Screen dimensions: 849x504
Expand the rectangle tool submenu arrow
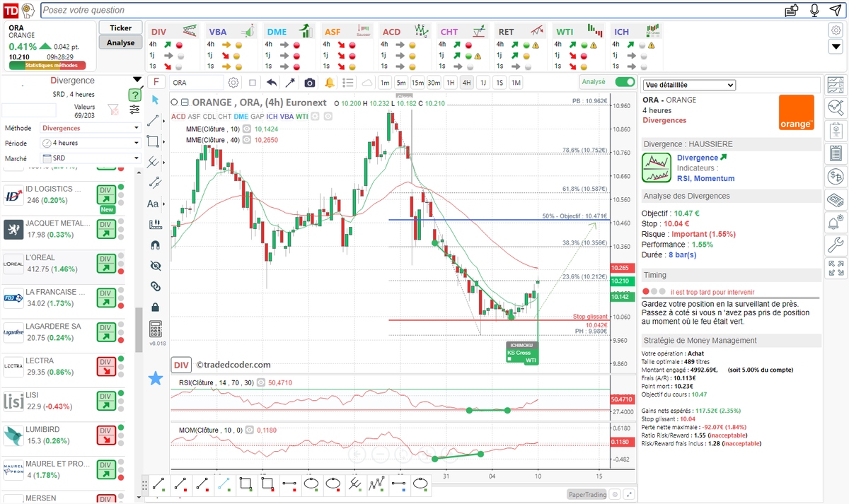point(163,141)
